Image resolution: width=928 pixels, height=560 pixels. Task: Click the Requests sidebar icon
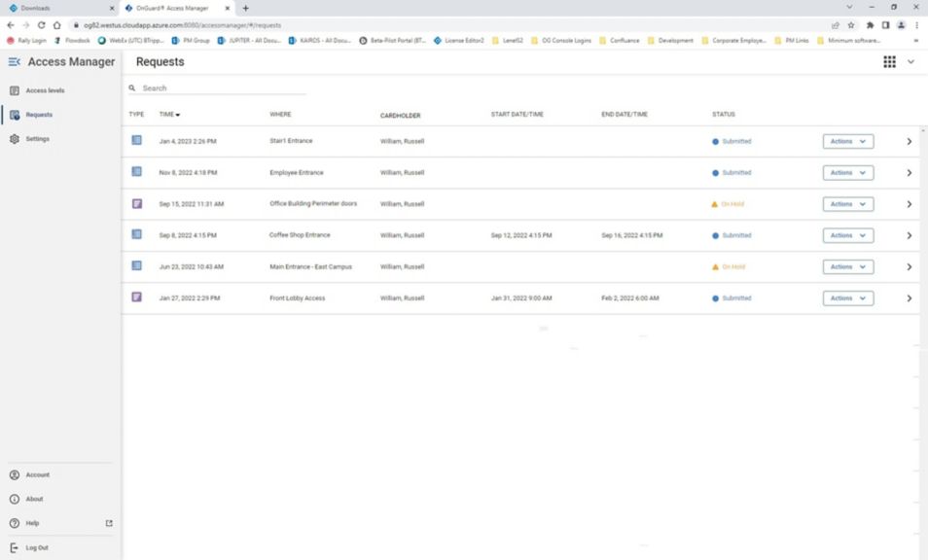(x=14, y=115)
